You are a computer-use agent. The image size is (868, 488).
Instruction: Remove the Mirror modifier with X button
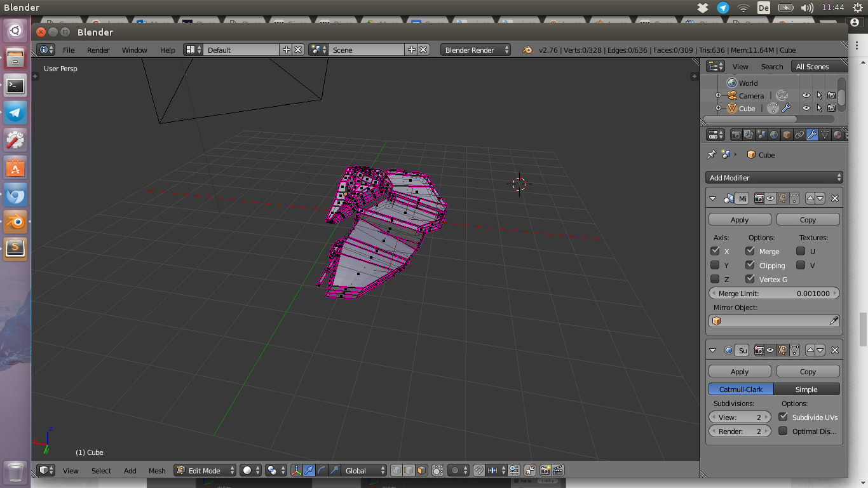click(835, 198)
